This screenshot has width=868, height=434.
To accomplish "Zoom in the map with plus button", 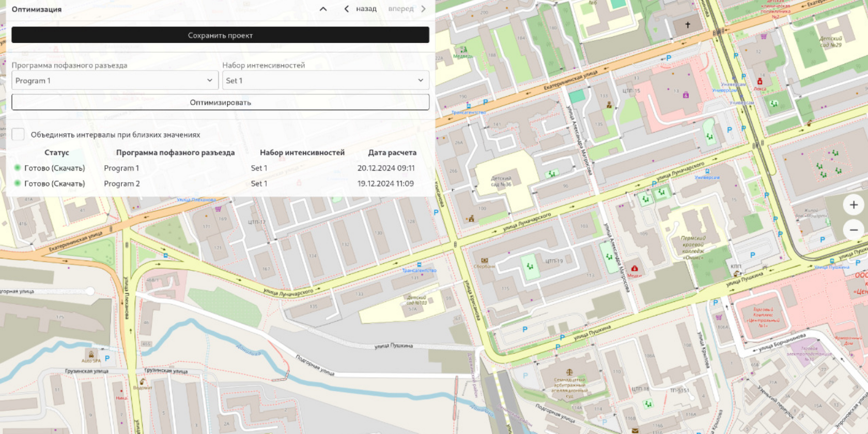I will pyautogui.click(x=854, y=205).
